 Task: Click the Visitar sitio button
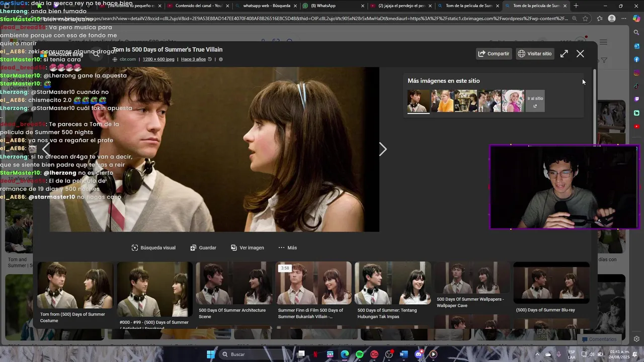point(535,54)
